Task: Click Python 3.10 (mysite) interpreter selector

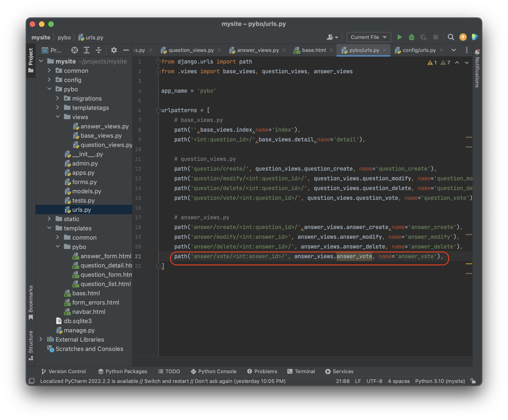Action: pos(440,381)
